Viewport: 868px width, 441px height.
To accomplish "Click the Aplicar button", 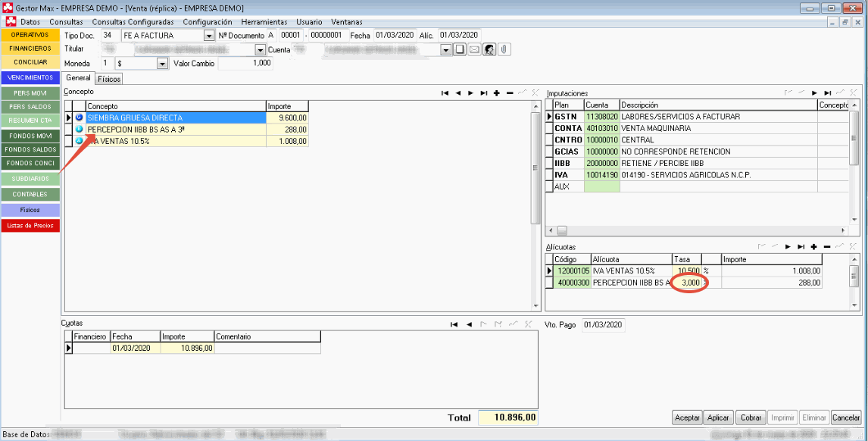I will [x=719, y=418].
